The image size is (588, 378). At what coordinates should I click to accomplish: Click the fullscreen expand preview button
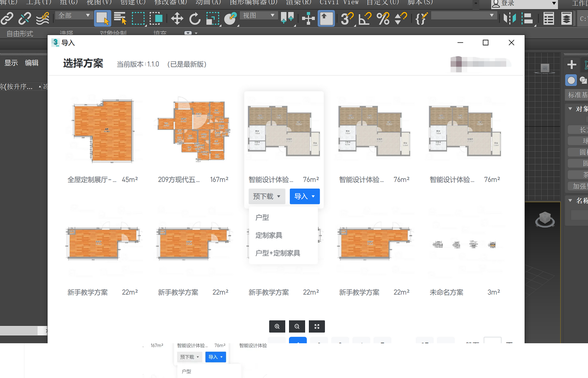[x=317, y=326]
